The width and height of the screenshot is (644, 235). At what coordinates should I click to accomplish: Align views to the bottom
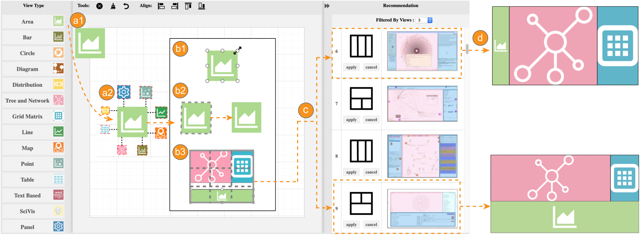click(x=202, y=6)
